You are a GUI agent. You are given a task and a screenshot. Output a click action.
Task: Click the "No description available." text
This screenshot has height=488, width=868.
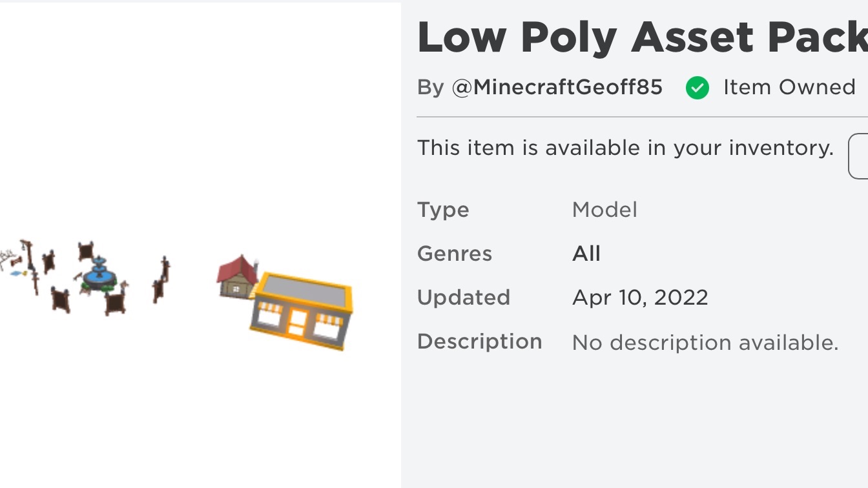[705, 342]
